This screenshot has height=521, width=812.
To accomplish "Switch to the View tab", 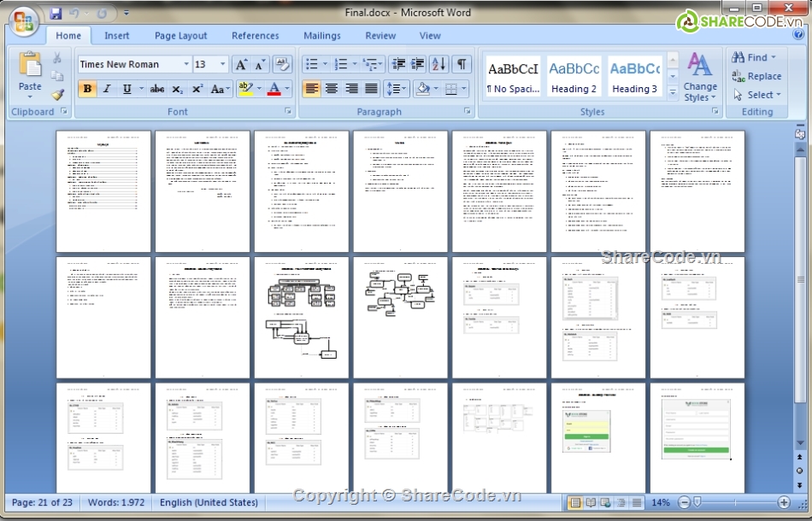I will point(430,36).
